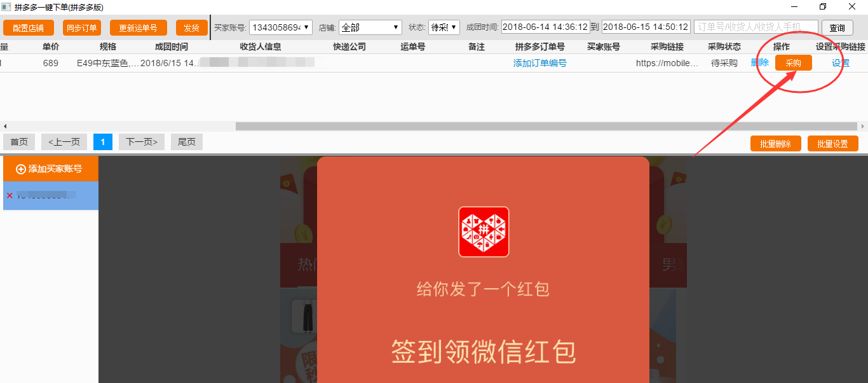The width and height of the screenshot is (868, 383).
Task: Edit the end date 2018-06-15 field
Action: click(646, 27)
